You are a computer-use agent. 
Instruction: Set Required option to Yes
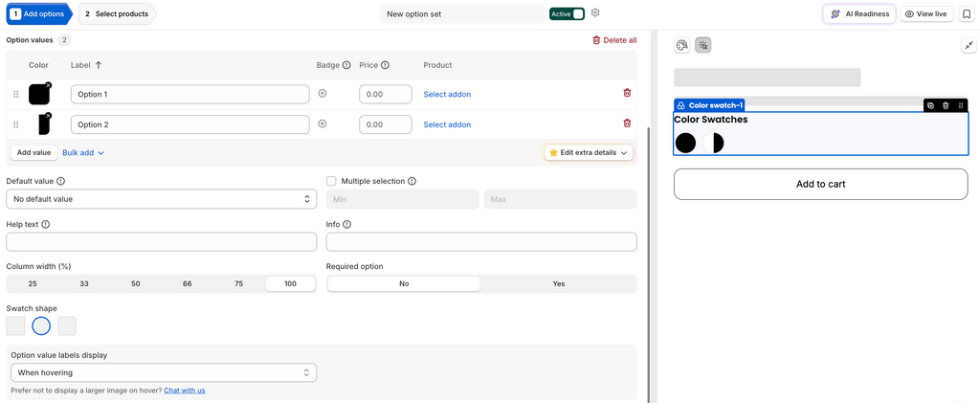coord(559,283)
